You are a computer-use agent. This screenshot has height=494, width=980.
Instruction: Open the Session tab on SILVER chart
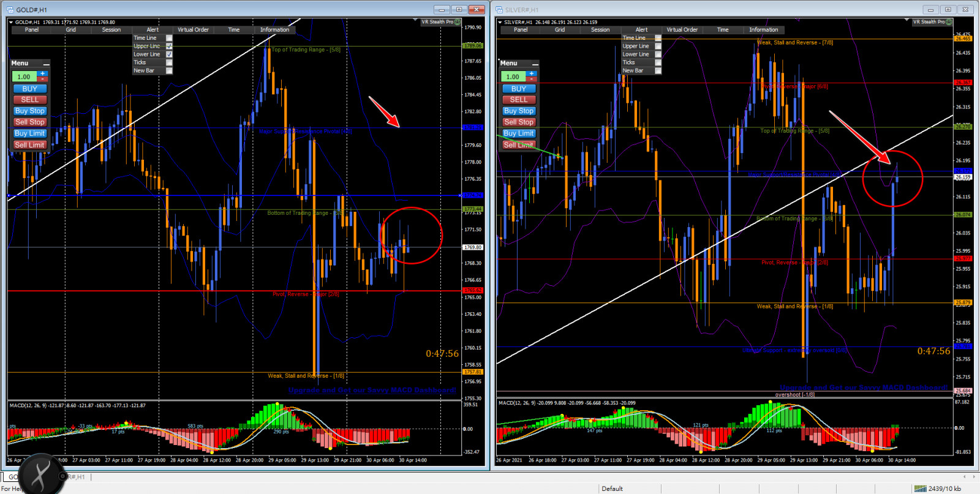pos(600,29)
